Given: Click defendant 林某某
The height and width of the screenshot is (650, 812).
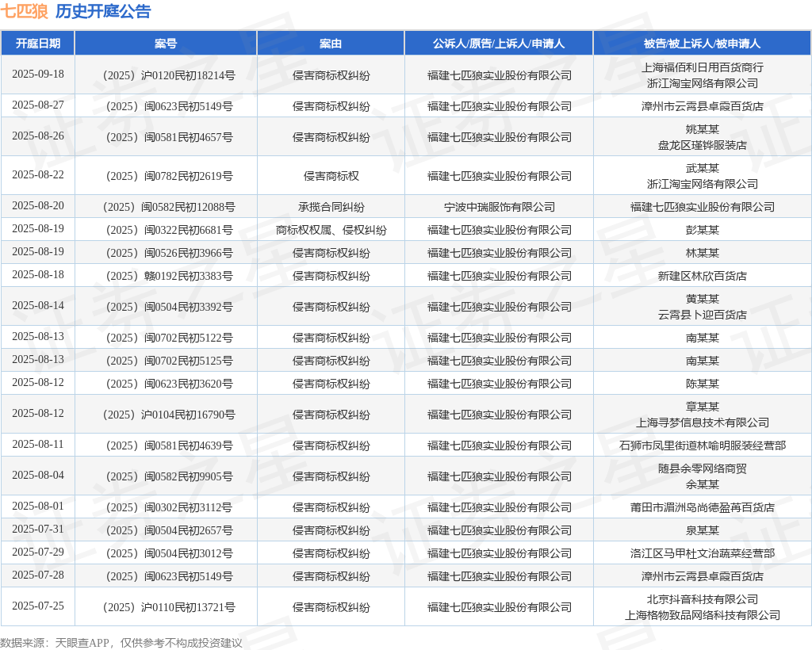Looking at the screenshot, I should click(703, 253).
